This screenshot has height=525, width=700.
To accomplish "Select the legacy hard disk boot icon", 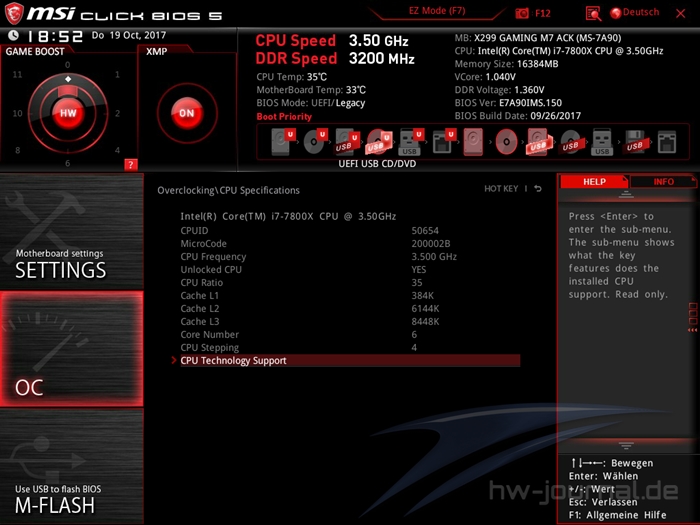I will click(473, 142).
